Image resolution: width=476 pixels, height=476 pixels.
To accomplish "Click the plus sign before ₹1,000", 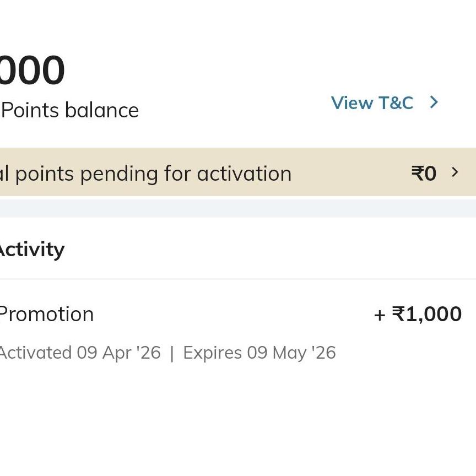I will [x=379, y=315].
